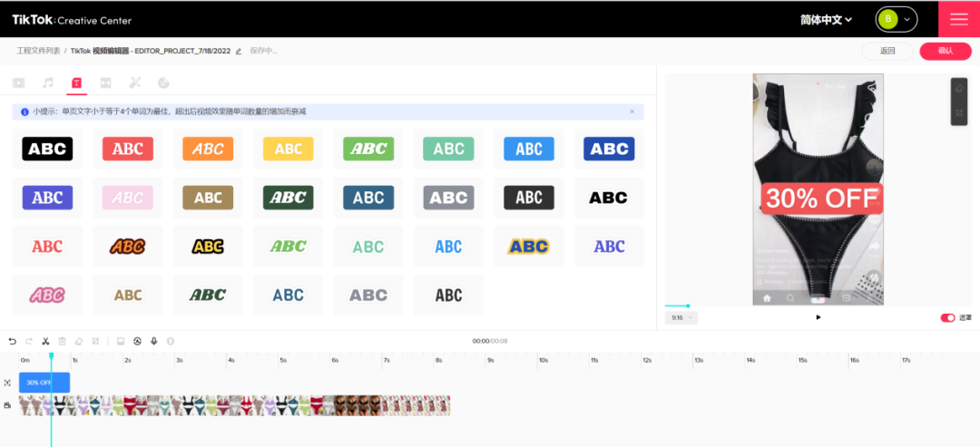Click the red 确认 confirm button
The width and height of the screenshot is (980, 447).
coord(945,51)
